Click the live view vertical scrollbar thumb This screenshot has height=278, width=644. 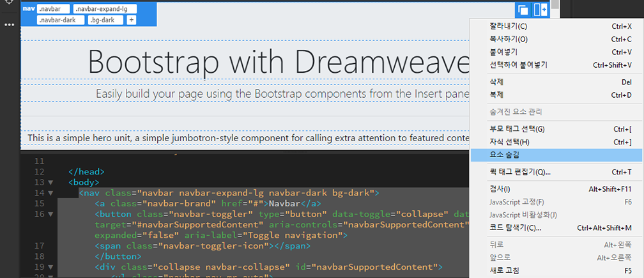(x=556, y=4)
